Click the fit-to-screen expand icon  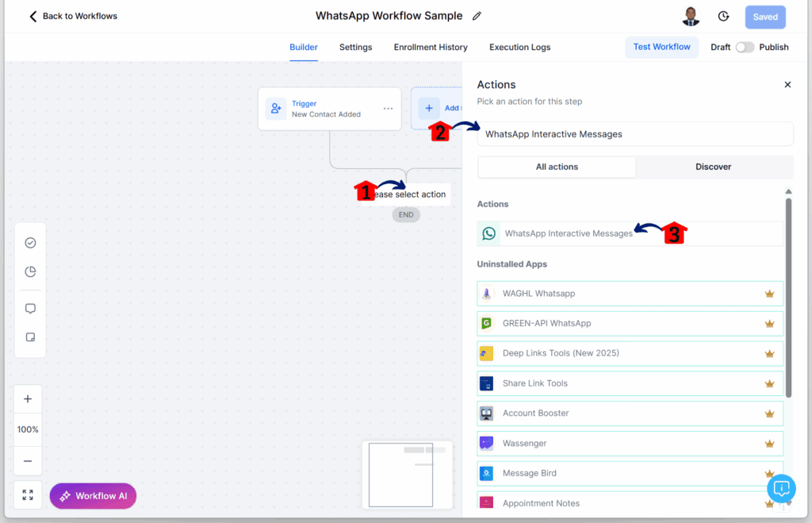pyautogui.click(x=28, y=495)
